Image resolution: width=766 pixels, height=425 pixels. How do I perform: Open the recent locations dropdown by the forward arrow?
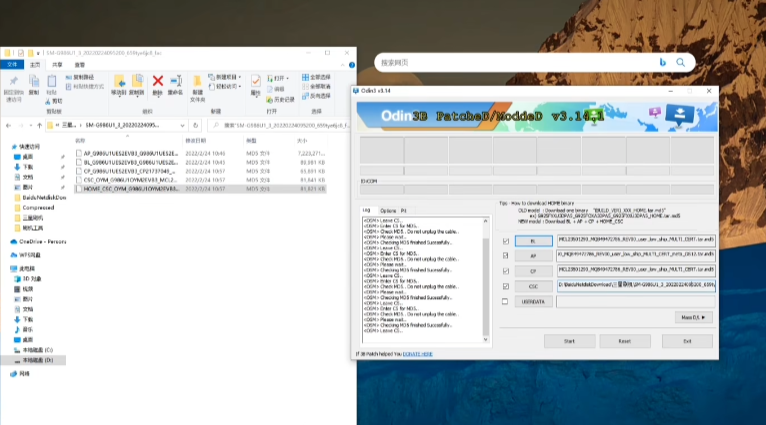tap(30, 126)
